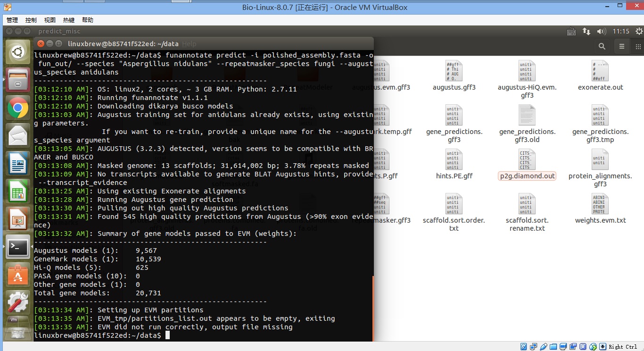Viewport: 644px width, 351px height.
Task: Click the shared folders icon in VirtualBox status bar
Action: pyautogui.click(x=553, y=346)
